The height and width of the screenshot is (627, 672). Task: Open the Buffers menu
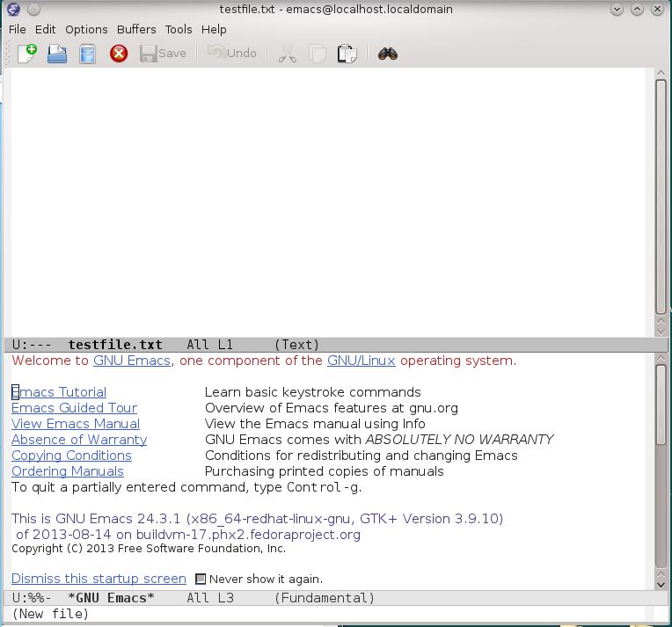coord(136,30)
